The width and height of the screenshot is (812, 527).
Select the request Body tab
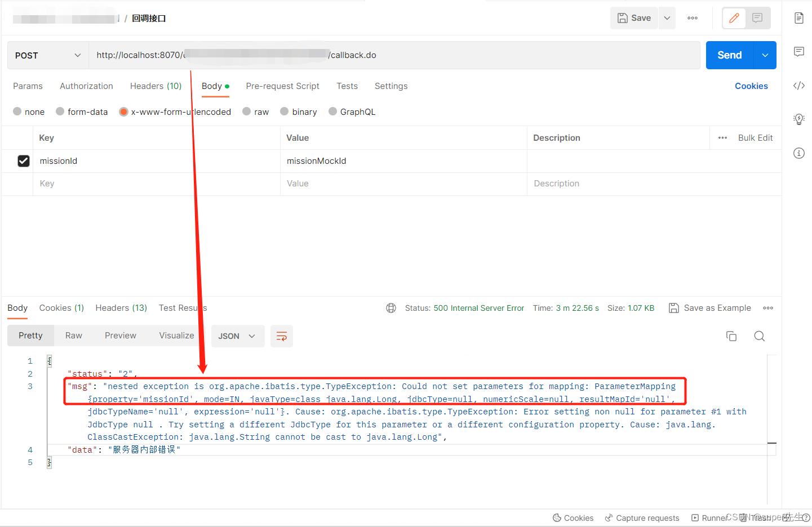click(215, 86)
